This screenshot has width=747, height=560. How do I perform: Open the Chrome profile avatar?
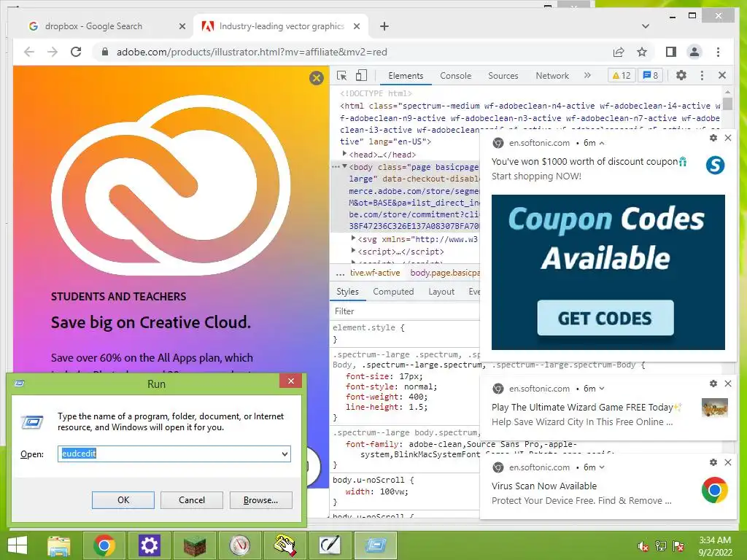[x=694, y=52]
